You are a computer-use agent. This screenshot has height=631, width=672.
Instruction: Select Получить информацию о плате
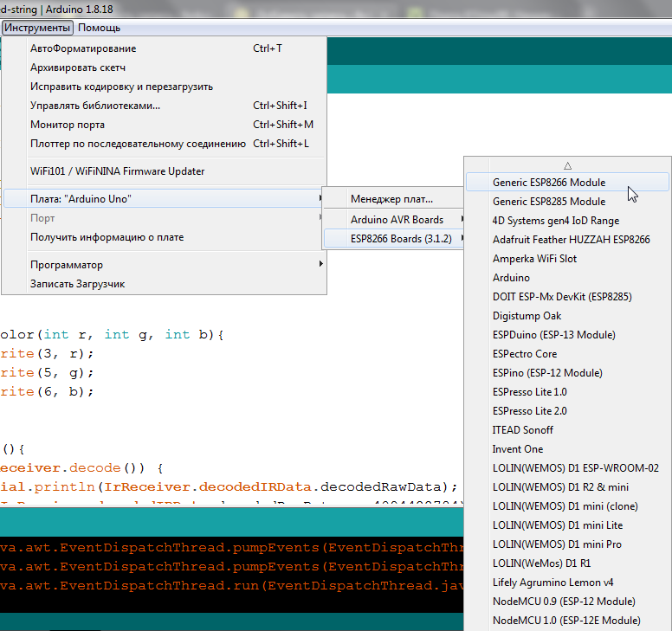pos(165,237)
